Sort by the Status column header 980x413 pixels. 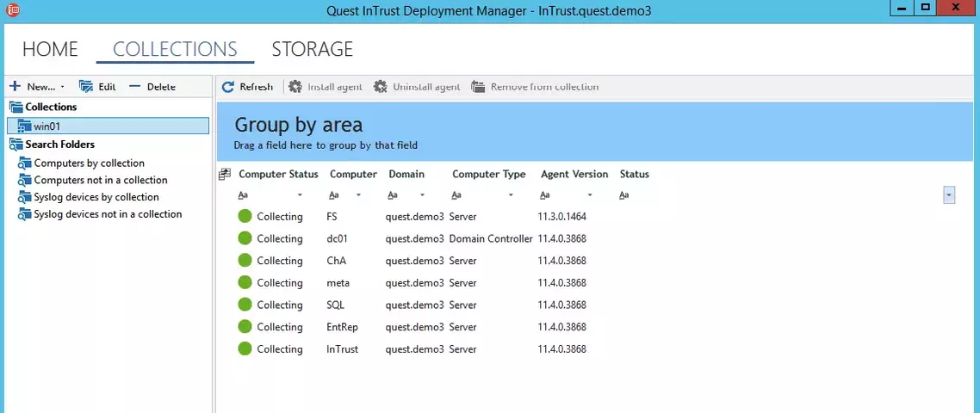click(635, 175)
